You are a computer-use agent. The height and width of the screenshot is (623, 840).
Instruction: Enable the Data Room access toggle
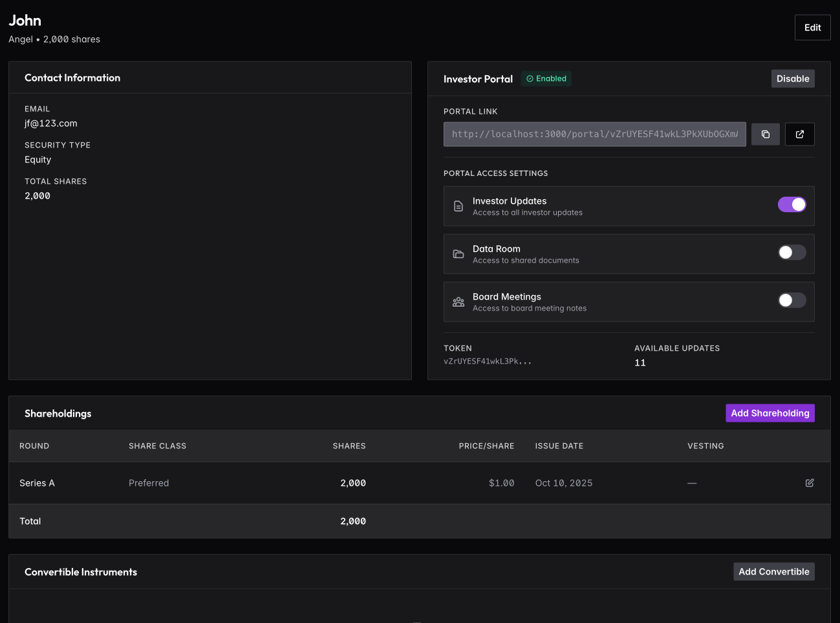tap(792, 253)
